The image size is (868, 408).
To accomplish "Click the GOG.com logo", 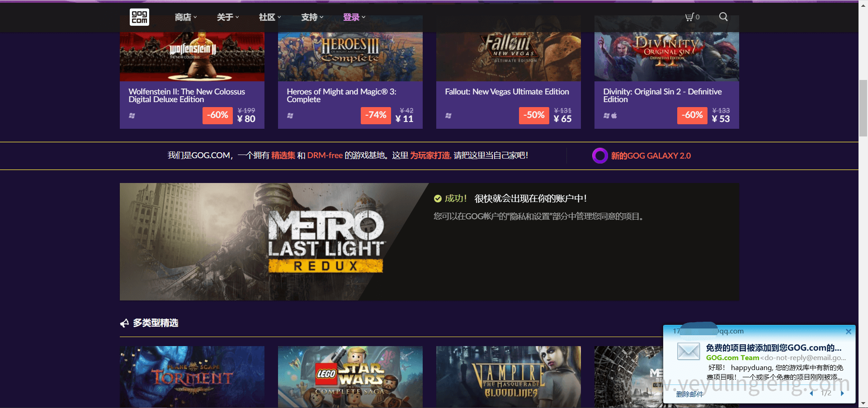I will (139, 17).
